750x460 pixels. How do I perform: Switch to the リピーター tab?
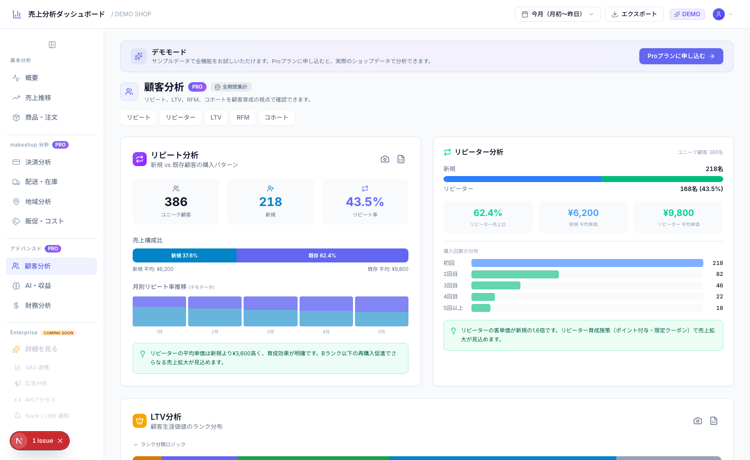[x=180, y=118]
